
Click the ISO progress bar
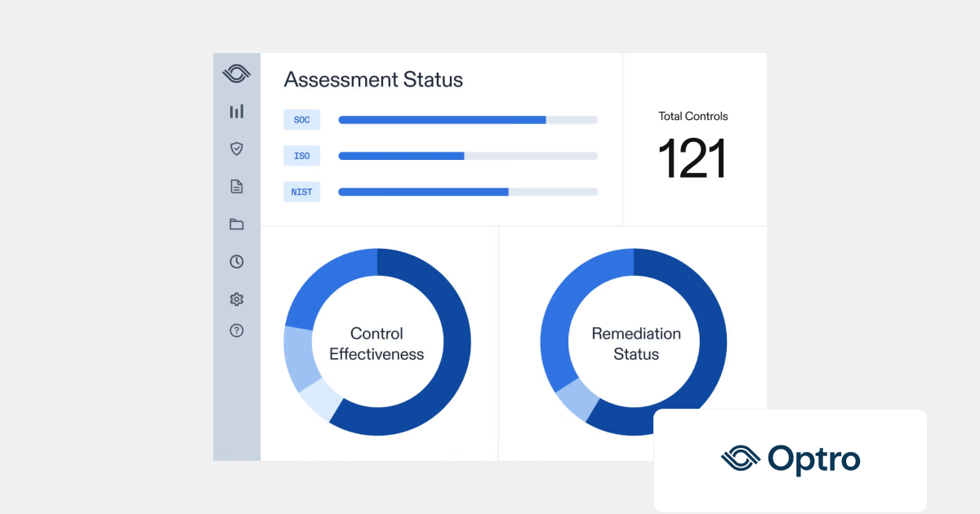pyautogui.click(x=468, y=156)
